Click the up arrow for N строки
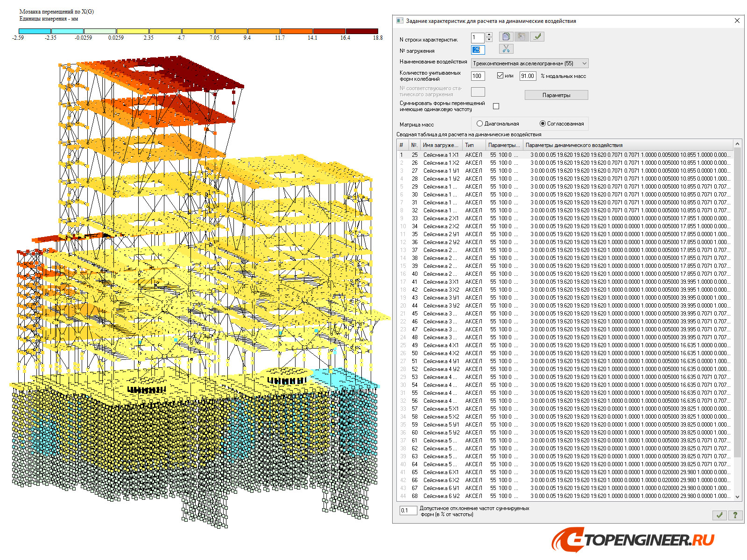Screen dimensions: 747x560 489,34
